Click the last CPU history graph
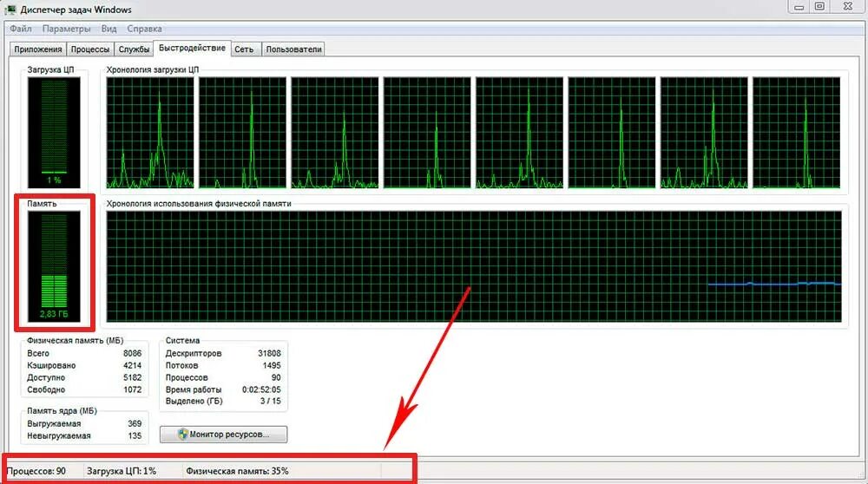Viewport: 868px width, 484px height. coord(796,133)
